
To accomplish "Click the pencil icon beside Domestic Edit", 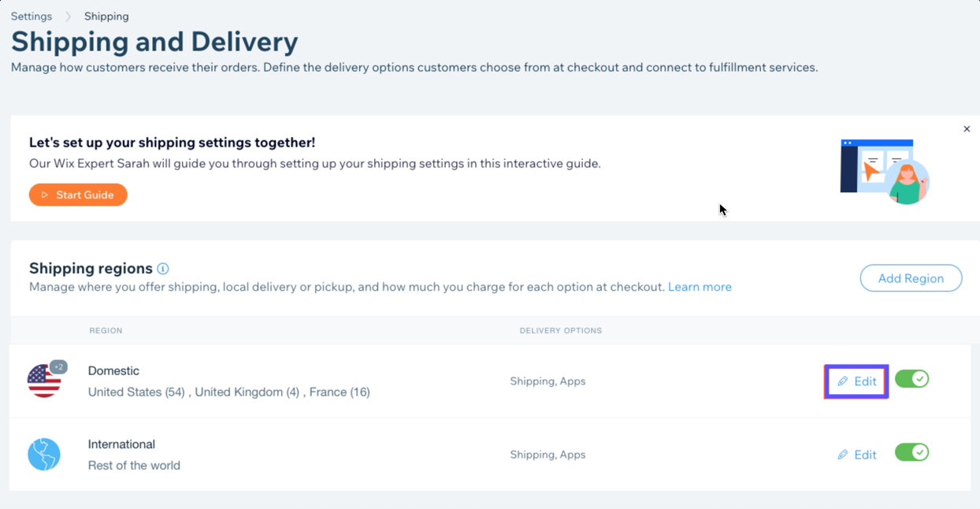I will pyautogui.click(x=844, y=381).
